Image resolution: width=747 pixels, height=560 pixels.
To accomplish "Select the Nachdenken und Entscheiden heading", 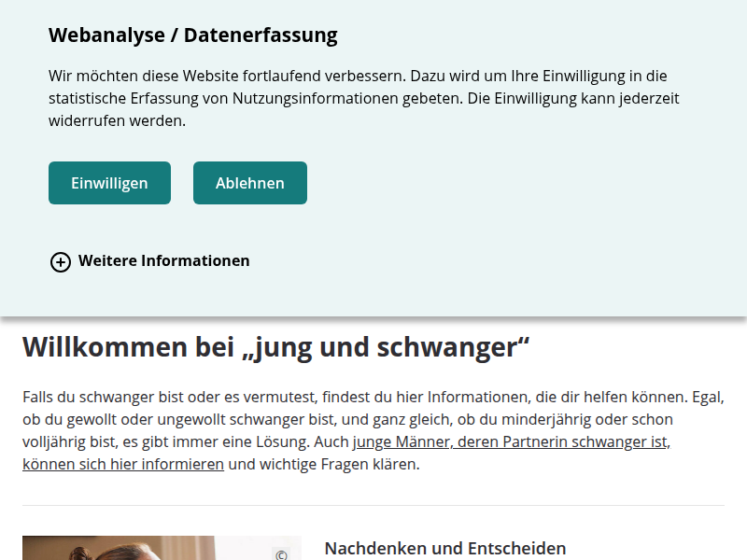I will coord(444,548).
